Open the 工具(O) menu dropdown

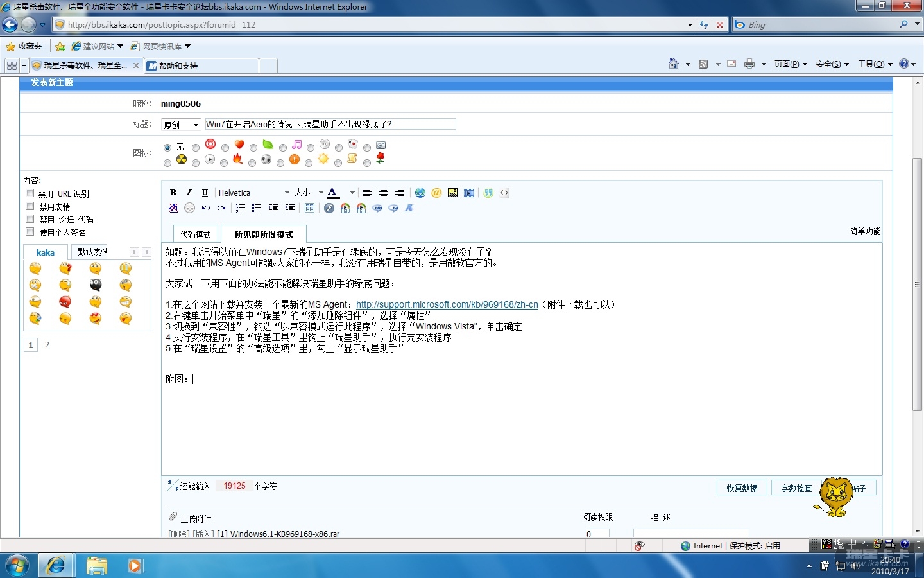[x=875, y=64]
